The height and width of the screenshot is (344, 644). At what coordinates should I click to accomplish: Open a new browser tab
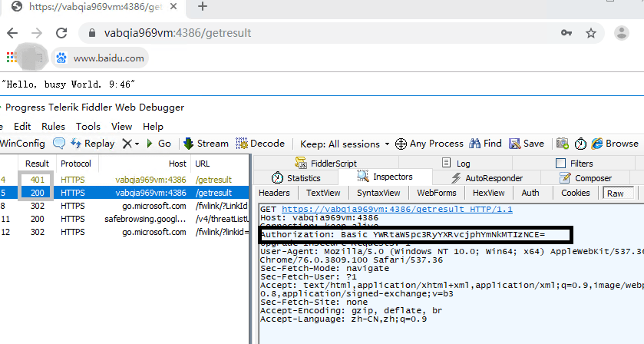203,6
